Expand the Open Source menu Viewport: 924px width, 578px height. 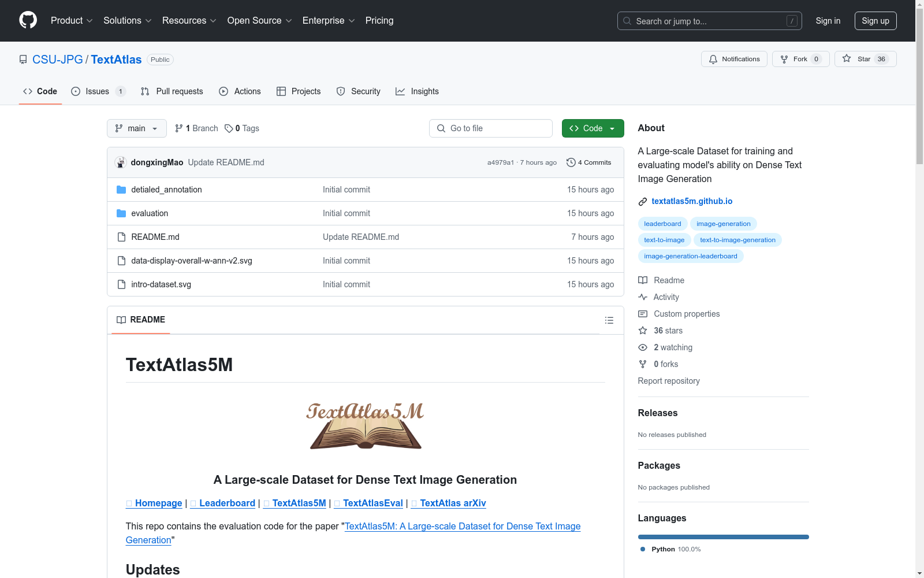(260, 21)
